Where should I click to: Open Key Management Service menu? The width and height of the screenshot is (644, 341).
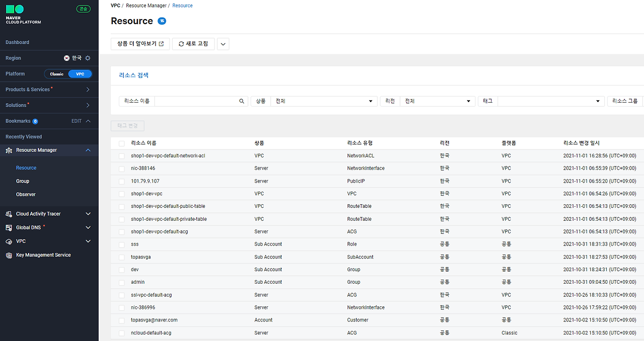coord(43,255)
